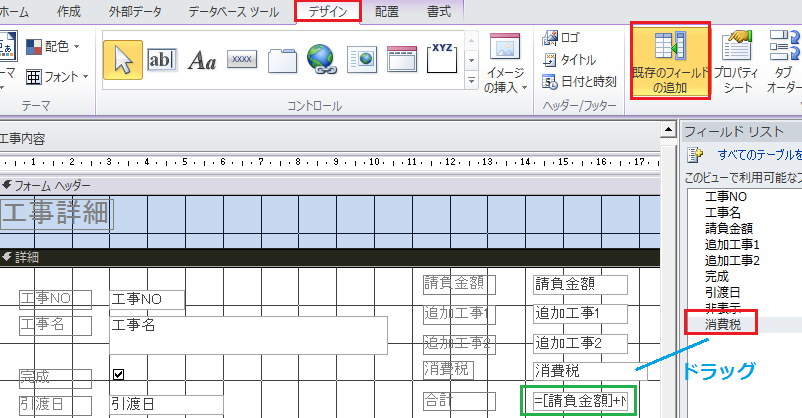Click 既存のフィールドの追加 button
The width and height of the screenshot is (802, 418).
[x=670, y=61]
